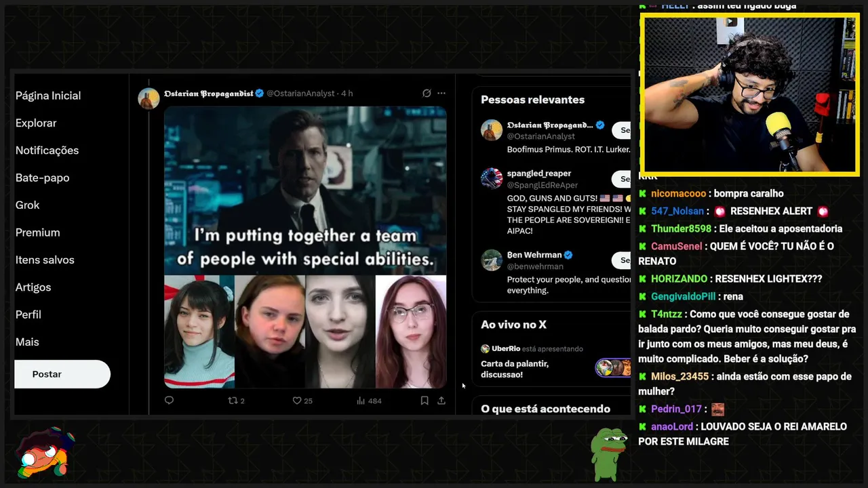
Task: Click the Pessoas relevantes heading
Action: (532, 100)
